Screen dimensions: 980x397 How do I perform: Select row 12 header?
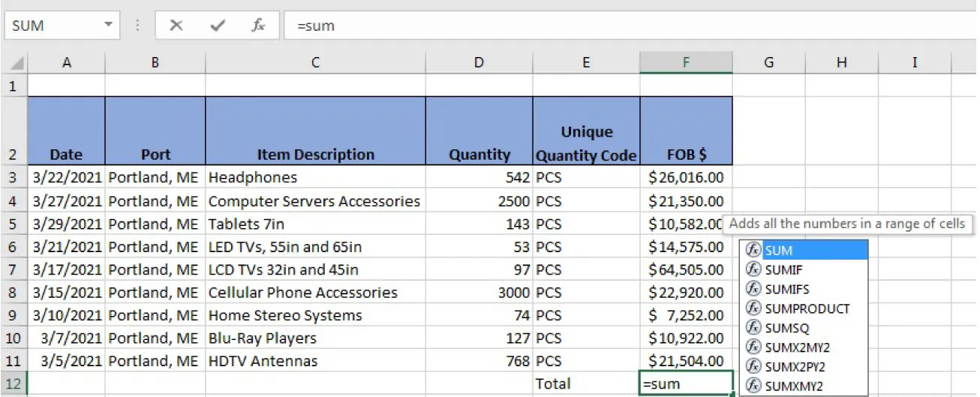tap(13, 383)
